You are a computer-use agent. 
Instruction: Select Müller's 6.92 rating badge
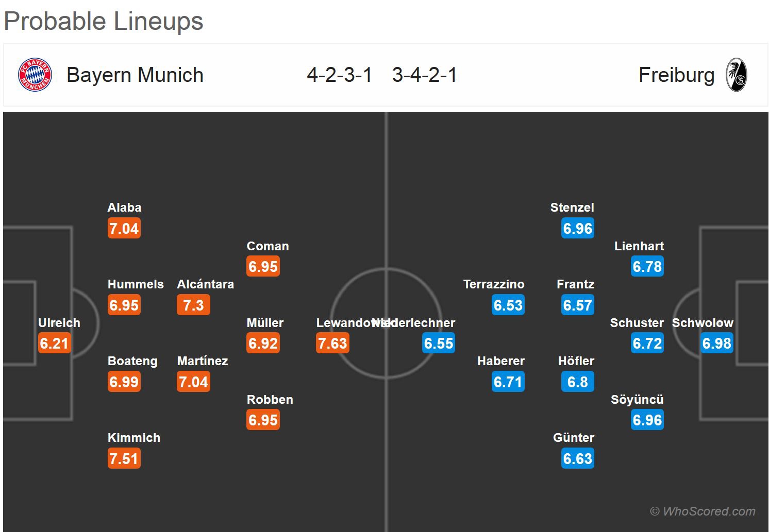263,343
